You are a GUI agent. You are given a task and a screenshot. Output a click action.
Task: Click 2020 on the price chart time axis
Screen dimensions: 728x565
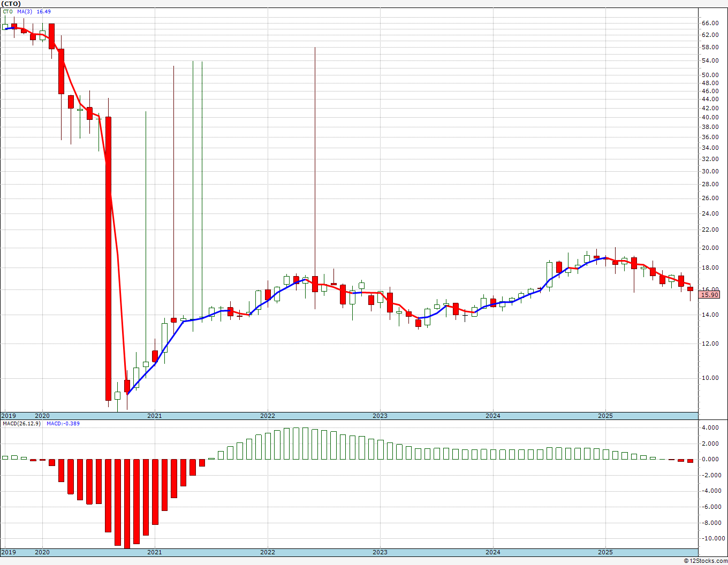[x=42, y=416]
